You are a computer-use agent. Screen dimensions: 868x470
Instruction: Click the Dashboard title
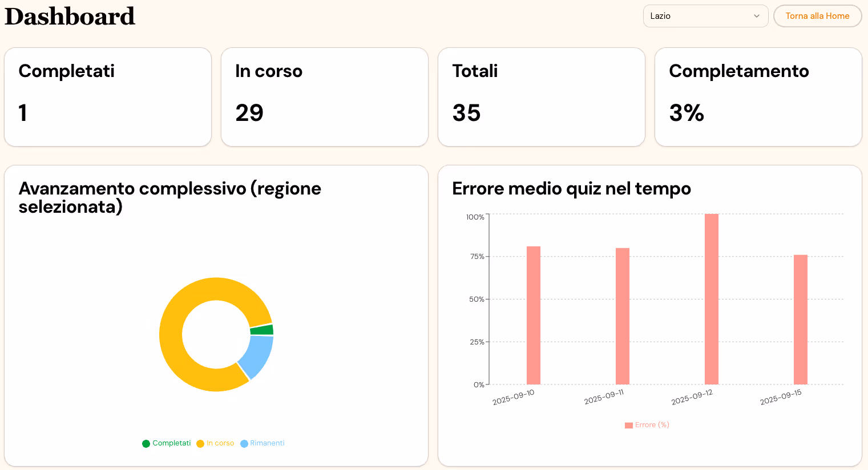[x=70, y=16]
